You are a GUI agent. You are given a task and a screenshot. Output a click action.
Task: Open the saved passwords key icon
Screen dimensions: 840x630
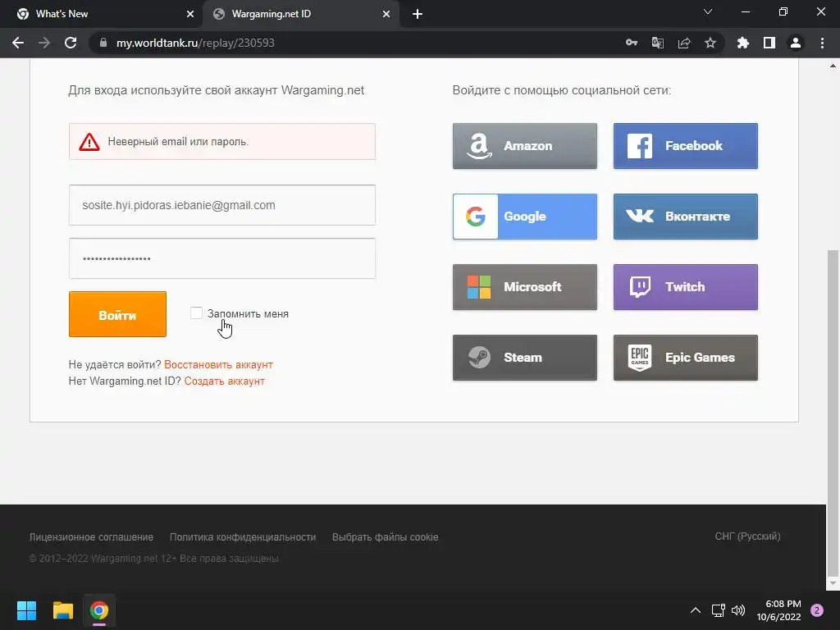(x=632, y=43)
